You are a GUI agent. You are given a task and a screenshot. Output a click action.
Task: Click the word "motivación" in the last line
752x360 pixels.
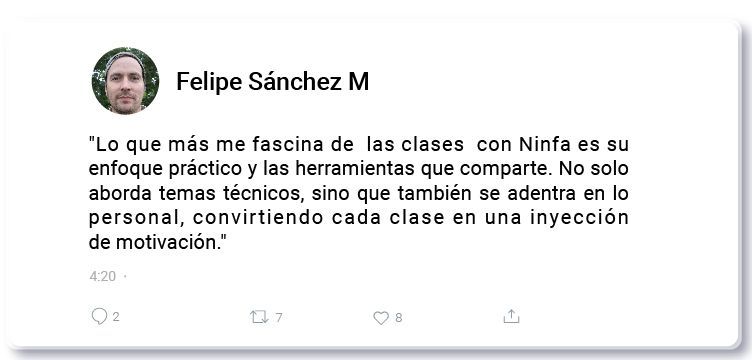[167, 242]
